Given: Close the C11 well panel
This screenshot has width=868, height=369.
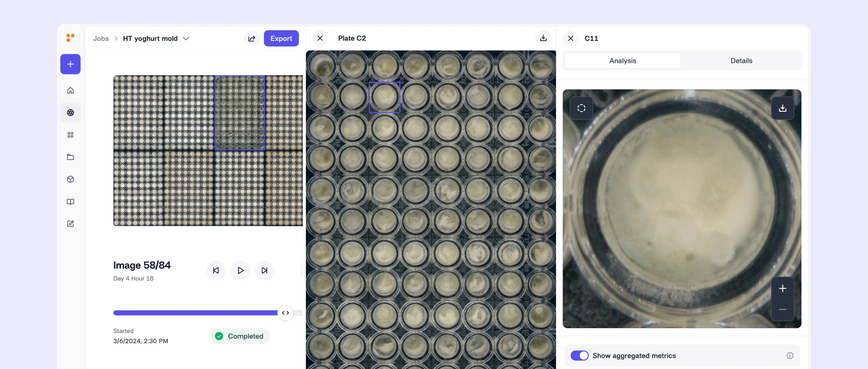Looking at the screenshot, I should pyautogui.click(x=571, y=38).
